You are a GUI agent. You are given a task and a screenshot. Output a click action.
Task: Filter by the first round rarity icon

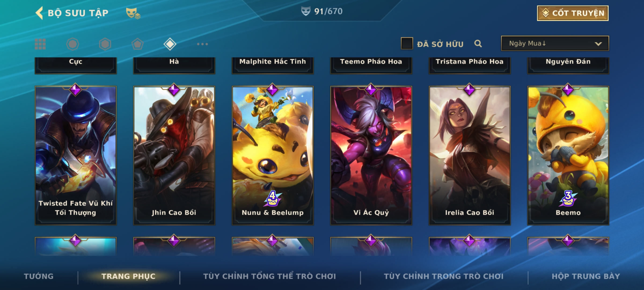point(72,44)
